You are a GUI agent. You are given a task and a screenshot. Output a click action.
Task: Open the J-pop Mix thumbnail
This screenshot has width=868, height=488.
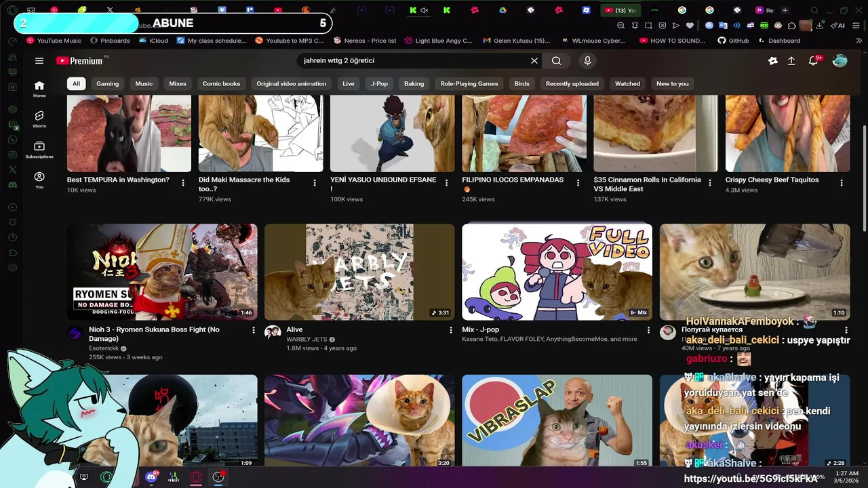pyautogui.click(x=557, y=272)
